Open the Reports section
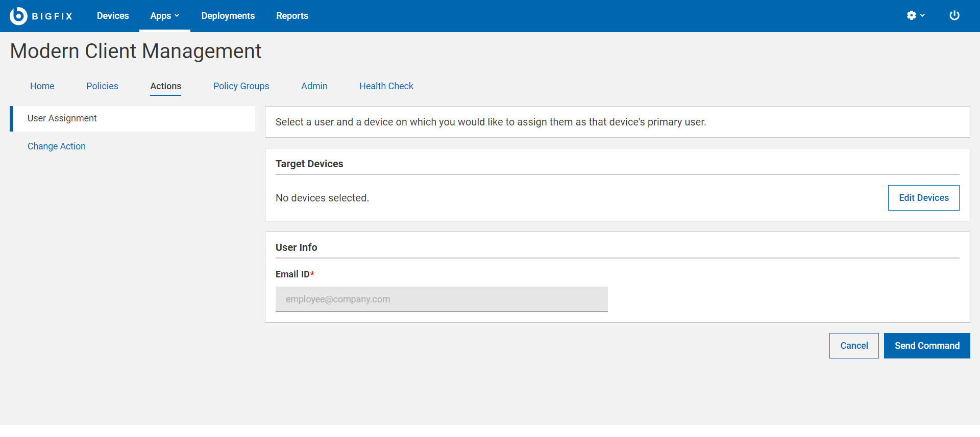The height and width of the screenshot is (437, 980). click(x=292, y=16)
